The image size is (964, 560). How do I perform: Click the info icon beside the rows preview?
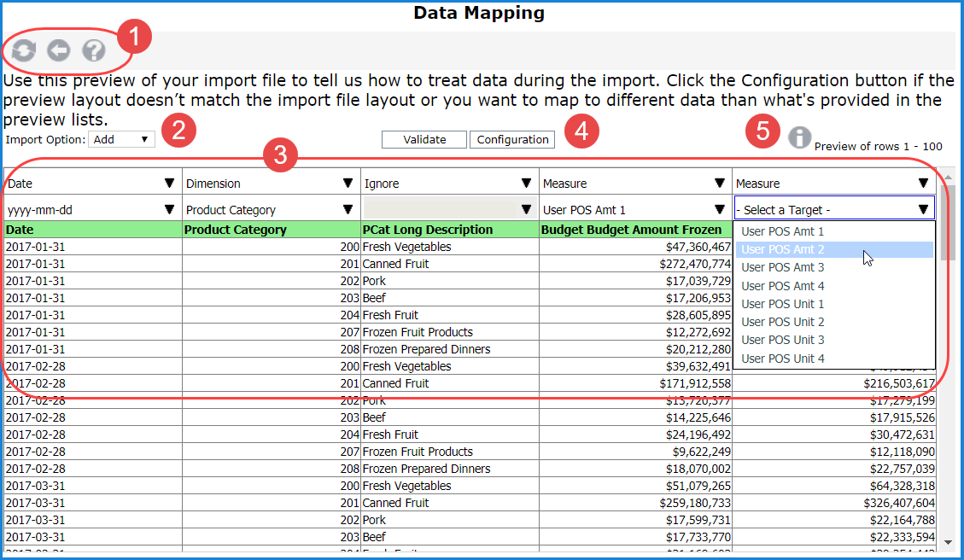(x=799, y=138)
